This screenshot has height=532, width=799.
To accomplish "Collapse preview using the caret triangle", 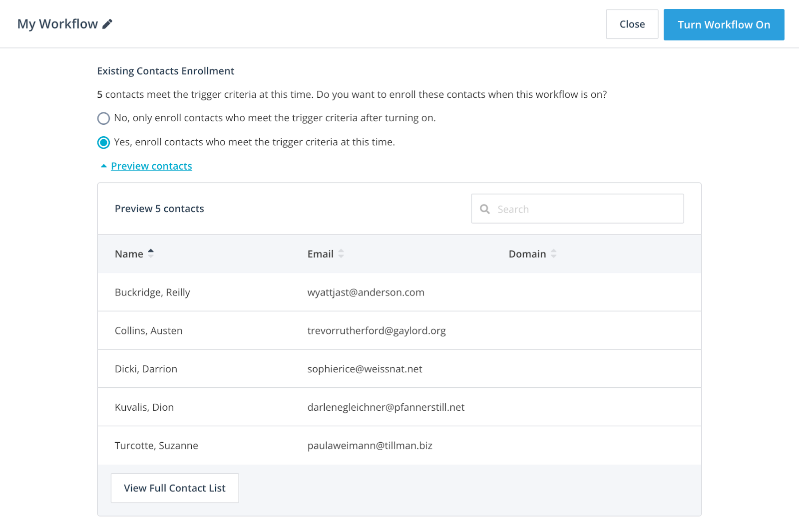I will (104, 166).
